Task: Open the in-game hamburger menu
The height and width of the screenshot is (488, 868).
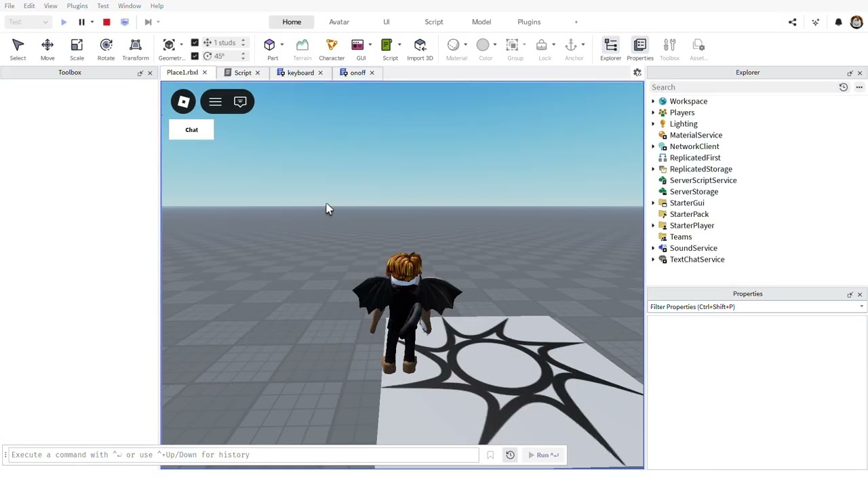Action: 215,102
